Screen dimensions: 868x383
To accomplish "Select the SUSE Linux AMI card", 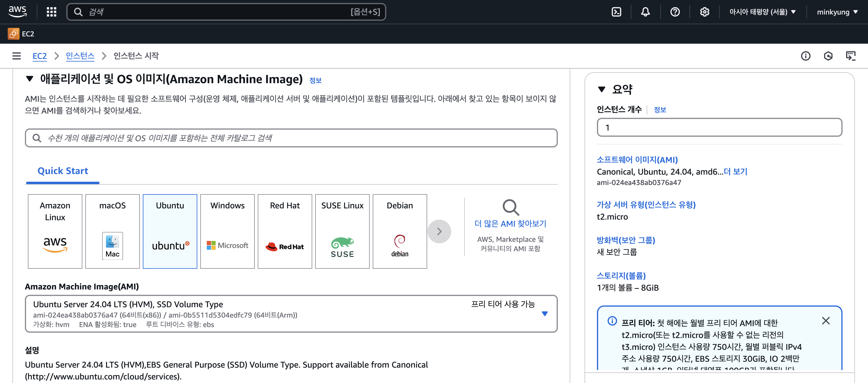I will (342, 231).
